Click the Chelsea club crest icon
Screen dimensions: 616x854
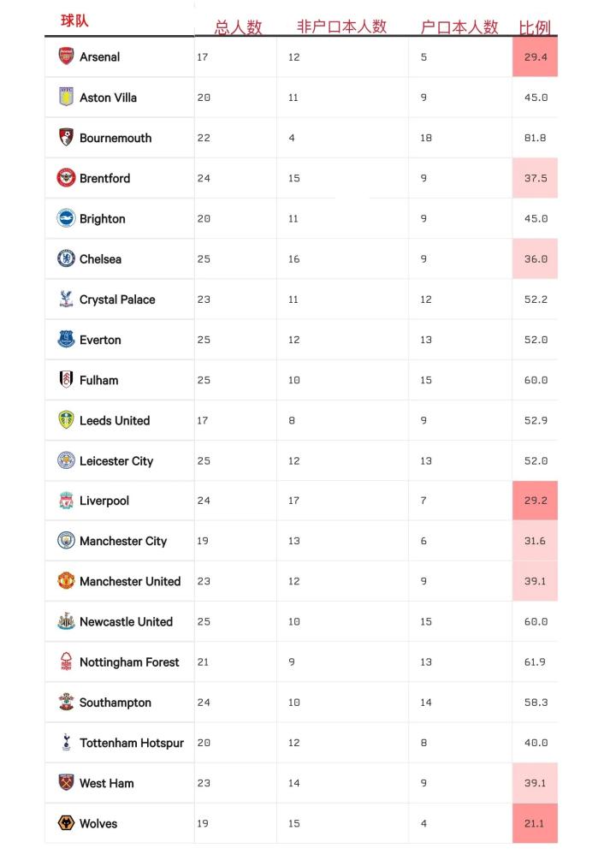[x=66, y=258]
